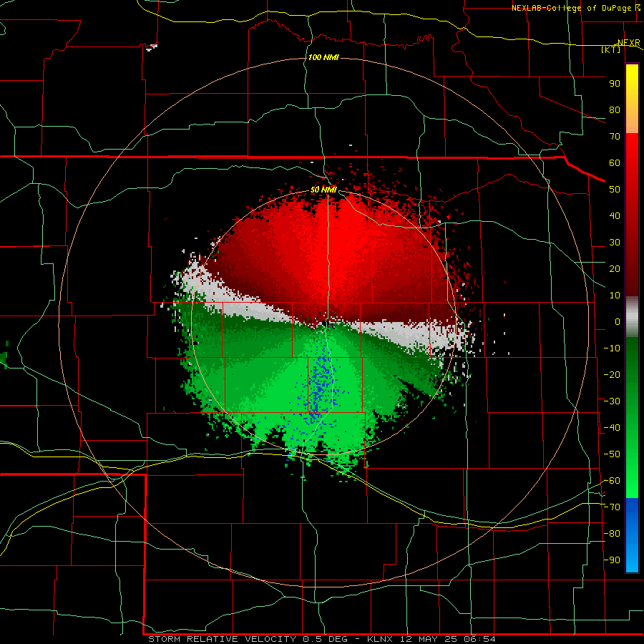
Task: Click the -80 value on the velocity scale
Action: pos(612,534)
